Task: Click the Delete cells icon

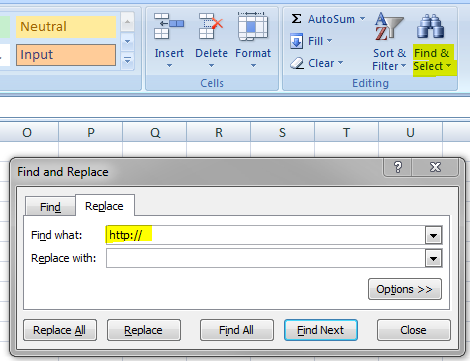Action: tap(211, 26)
